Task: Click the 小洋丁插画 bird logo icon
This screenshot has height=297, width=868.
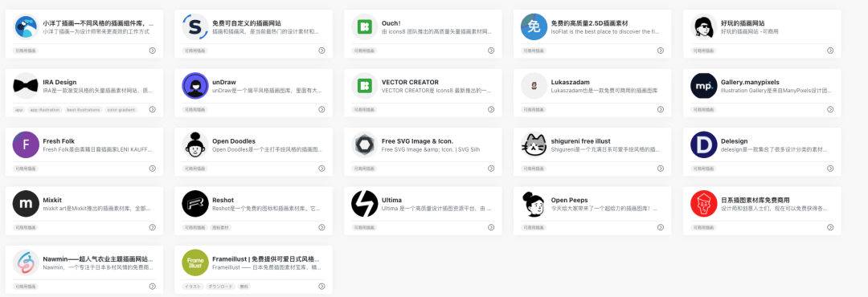Action: click(26, 26)
